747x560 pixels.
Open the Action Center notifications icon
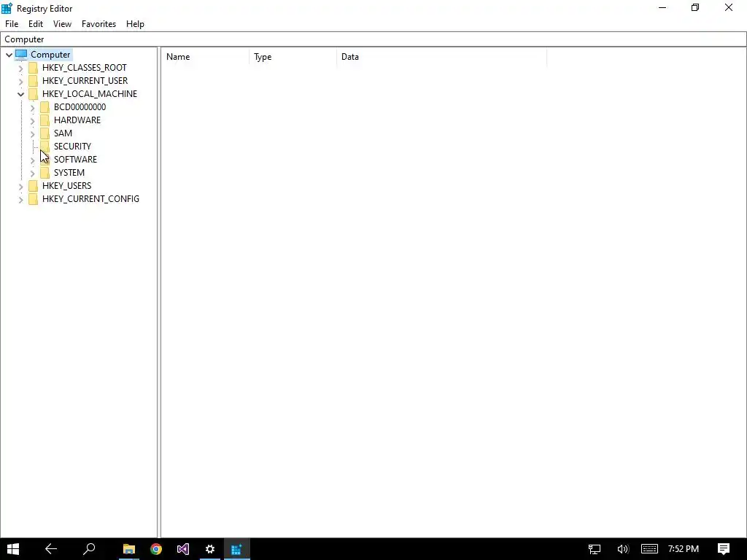[x=724, y=549]
